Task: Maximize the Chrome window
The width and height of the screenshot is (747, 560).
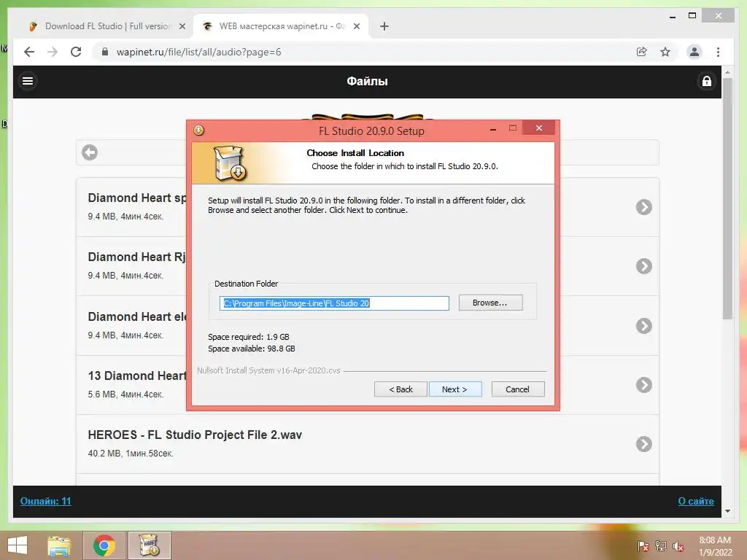Action: (x=692, y=16)
